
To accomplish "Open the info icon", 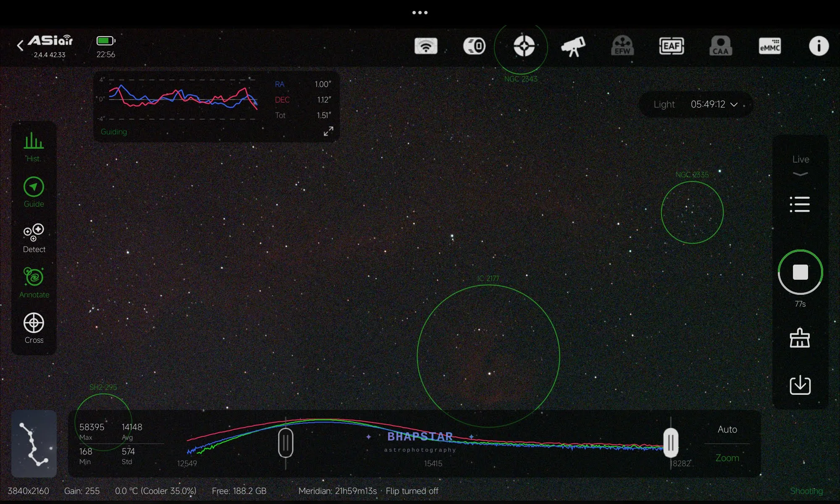I will click(x=819, y=46).
